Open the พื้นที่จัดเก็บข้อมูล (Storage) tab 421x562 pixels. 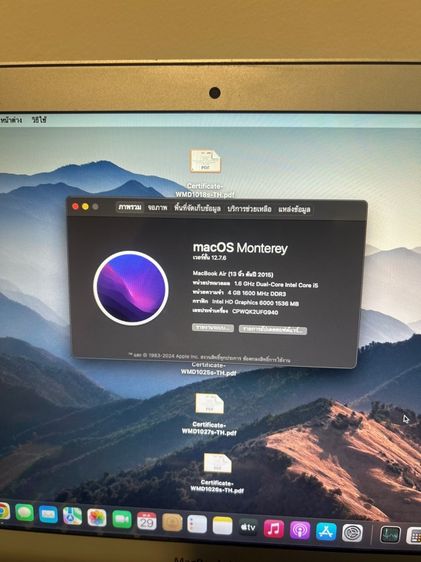pos(197,208)
